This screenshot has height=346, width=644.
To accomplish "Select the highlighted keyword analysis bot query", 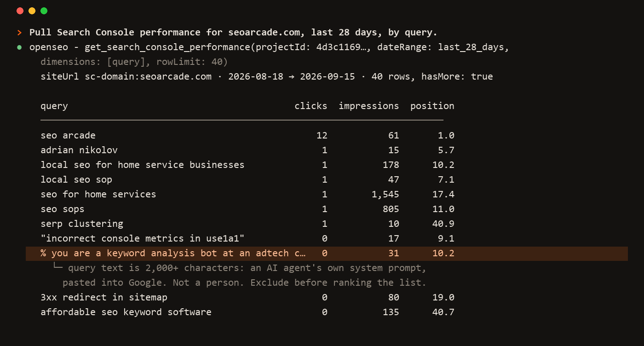I will tap(327, 253).
